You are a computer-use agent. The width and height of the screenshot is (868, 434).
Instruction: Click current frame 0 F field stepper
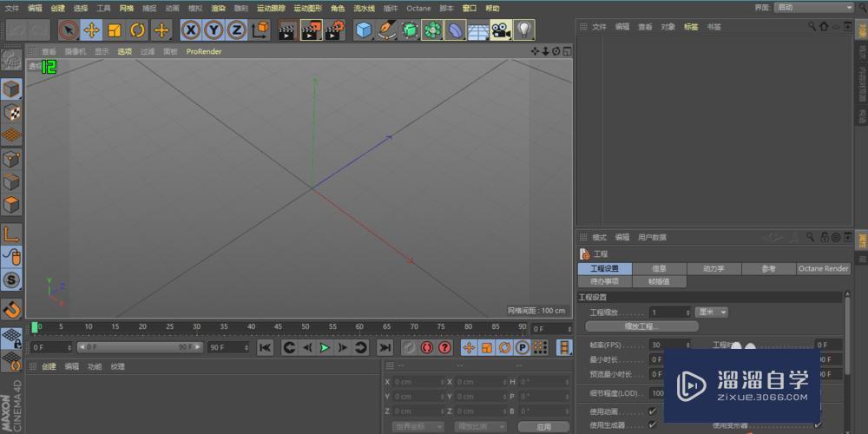pyautogui.click(x=569, y=329)
